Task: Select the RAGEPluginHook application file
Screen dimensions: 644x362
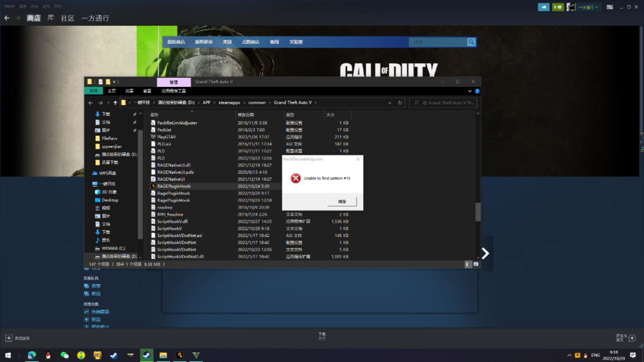Action: [x=173, y=186]
